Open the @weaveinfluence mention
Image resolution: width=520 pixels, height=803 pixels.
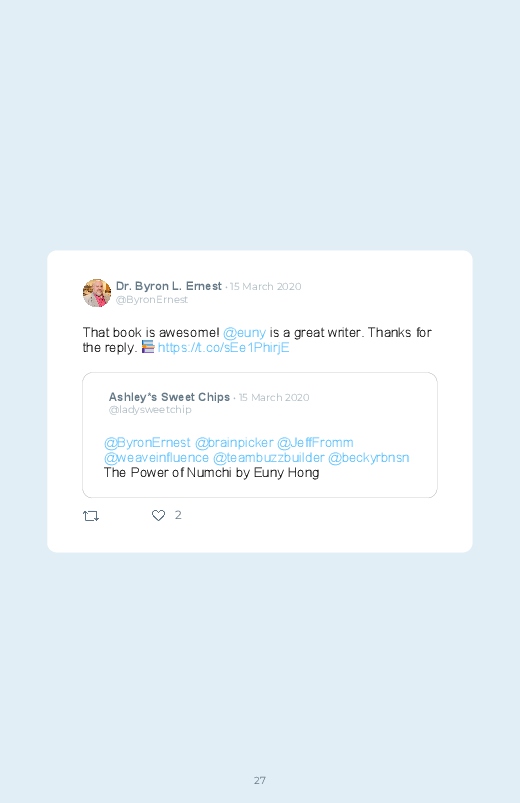(x=156, y=457)
